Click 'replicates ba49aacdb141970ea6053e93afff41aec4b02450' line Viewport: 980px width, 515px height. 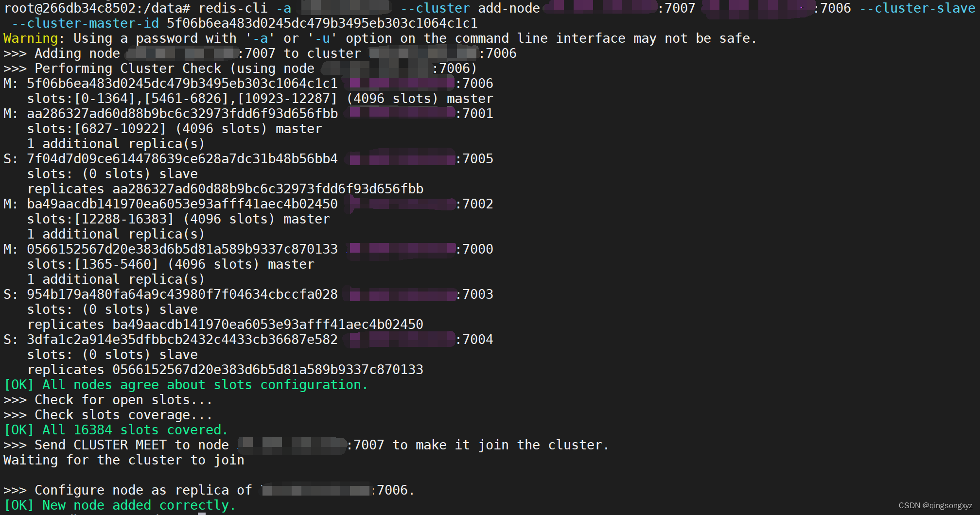point(225,325)
